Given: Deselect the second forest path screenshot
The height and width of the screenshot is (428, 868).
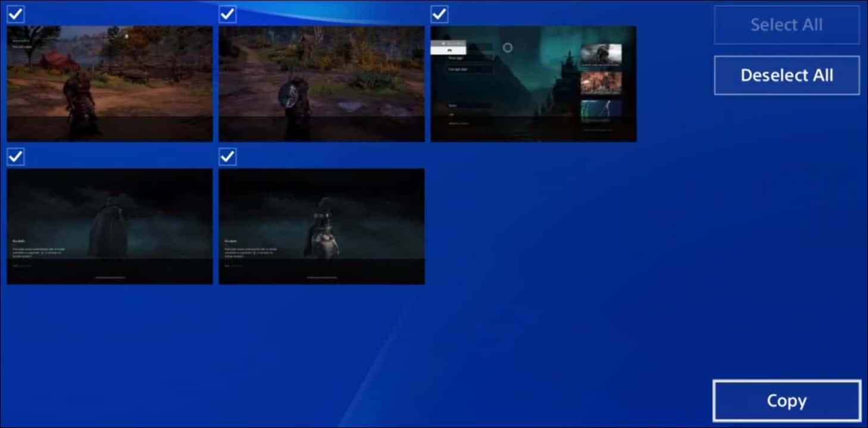Looking at the screenshot, I should (228, 14).
